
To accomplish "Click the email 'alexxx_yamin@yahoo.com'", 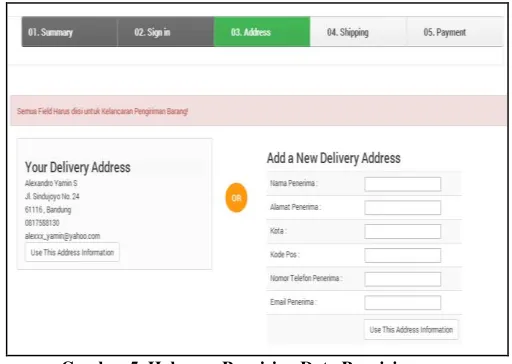I will 62,236.
